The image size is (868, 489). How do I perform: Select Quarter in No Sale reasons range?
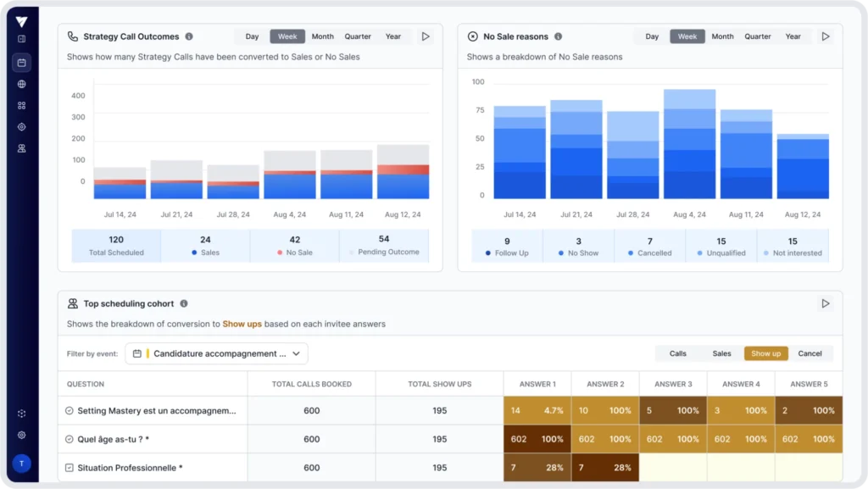(757, 36)
